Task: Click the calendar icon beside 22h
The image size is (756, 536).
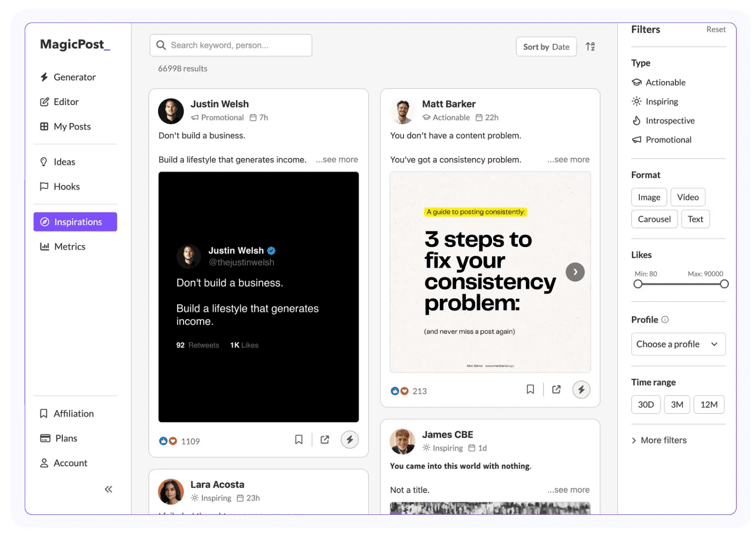Action: click(479, 118)
